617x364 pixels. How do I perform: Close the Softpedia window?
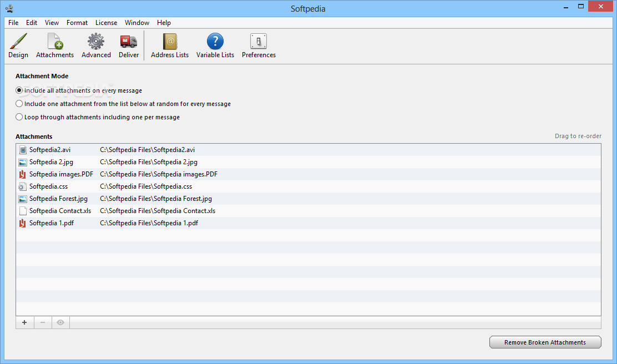(x=600, y=6)
